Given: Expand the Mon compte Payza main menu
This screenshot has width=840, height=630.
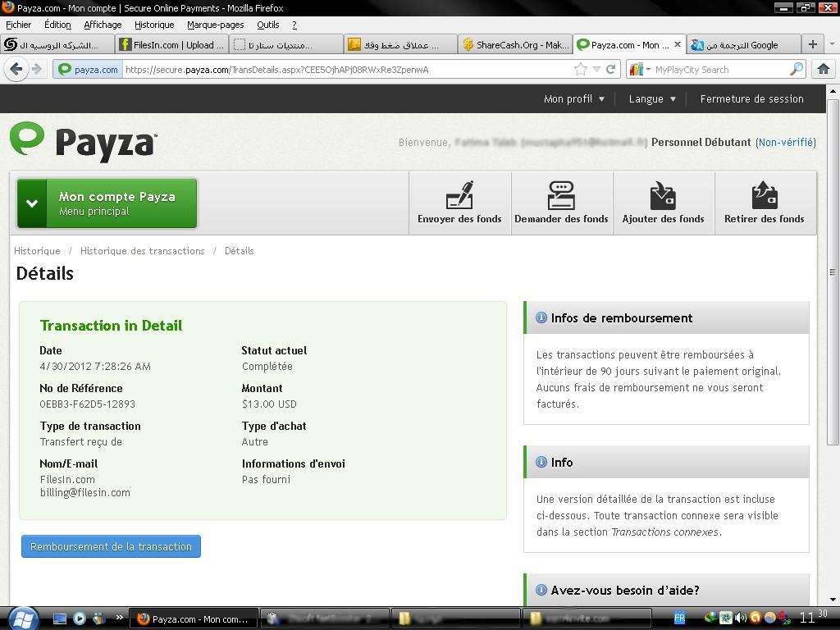Looking at the screenshot, I should point(107,203).
